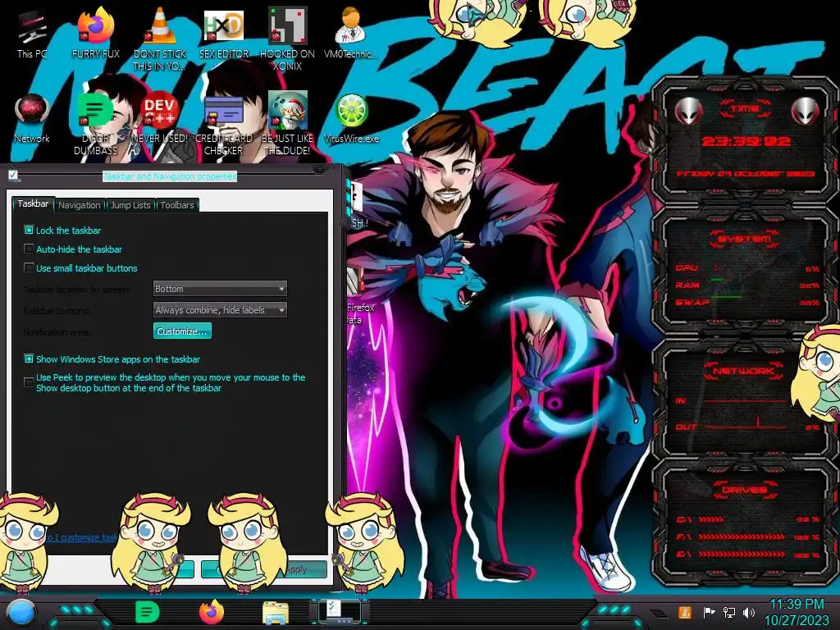Open the green app on the taskbar
840x630 pixels.
click(x=148, y=612)
